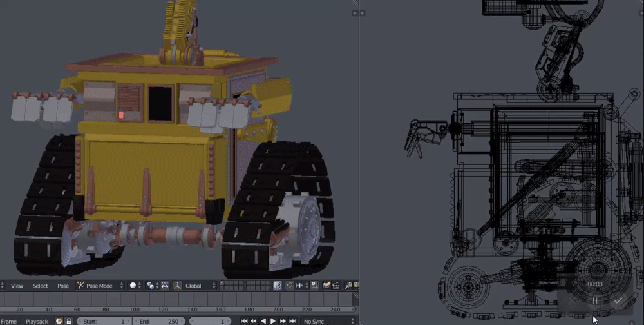Play animation in reverse
The image size is (644, 325).
coord(263,321)
